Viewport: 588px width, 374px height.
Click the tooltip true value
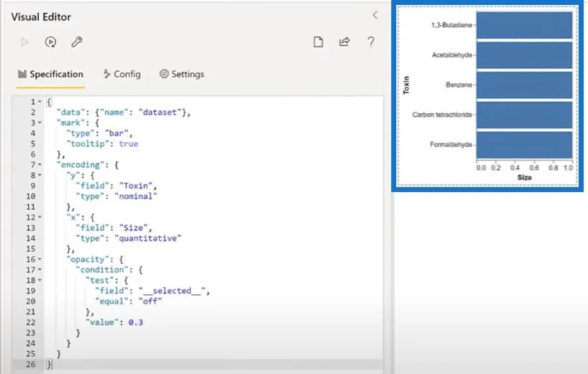pyautogui.click(x=129, y=144)
